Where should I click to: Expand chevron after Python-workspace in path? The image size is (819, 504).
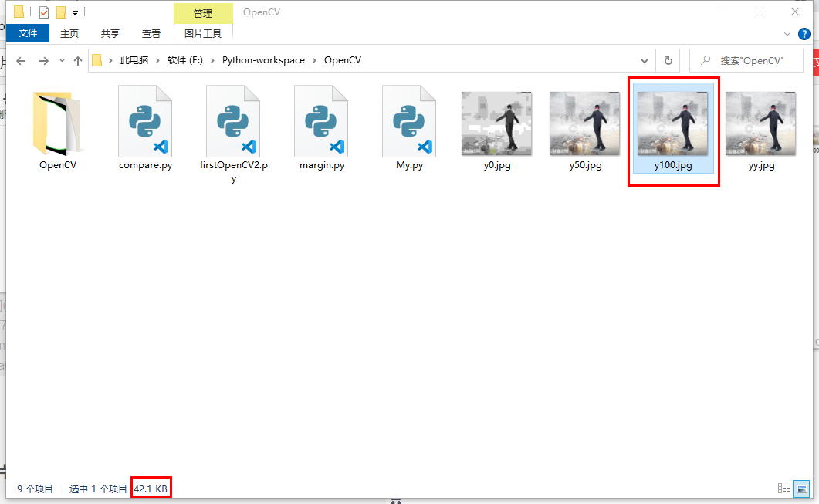pos(314,60)
